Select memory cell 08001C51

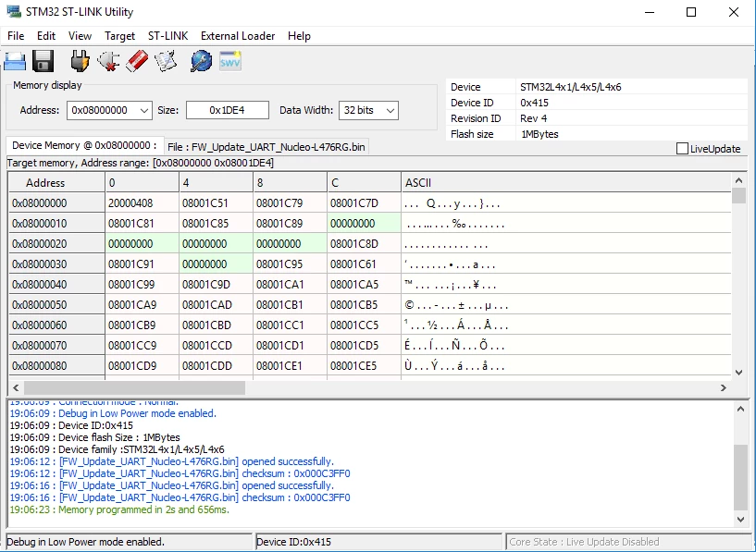click(216, 203)
